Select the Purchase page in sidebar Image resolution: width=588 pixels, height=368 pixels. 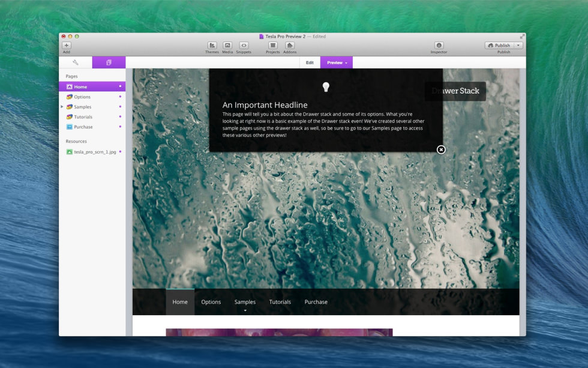pyautogui.click(x=92, y=127)
